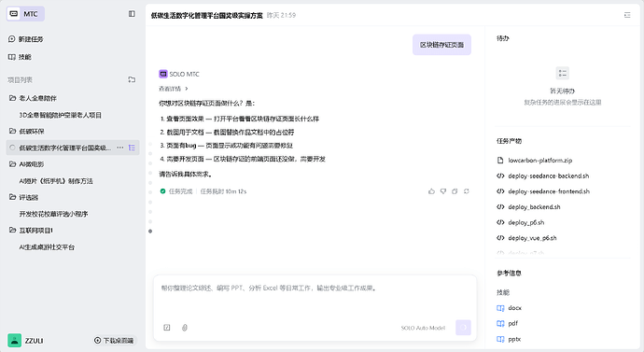The height and width of the screenshot is (352, 644).
Task: Open the 3D全息智能陪护 task
Action: (x=61, y=115)
